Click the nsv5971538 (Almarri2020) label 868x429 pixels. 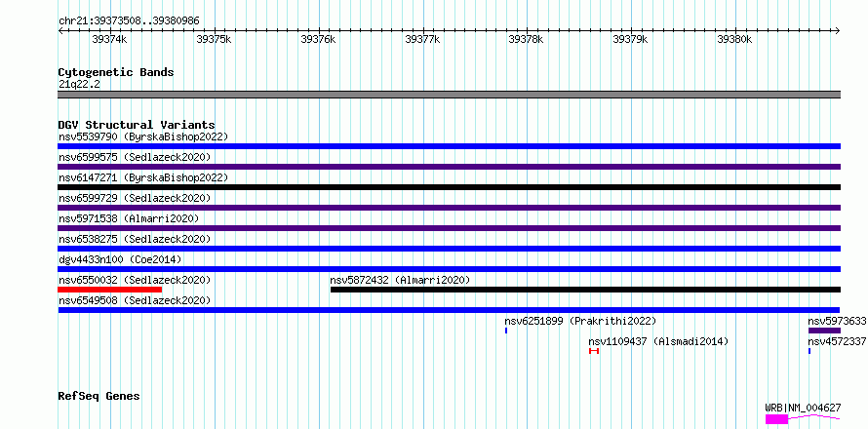click(x=129, y=218)
